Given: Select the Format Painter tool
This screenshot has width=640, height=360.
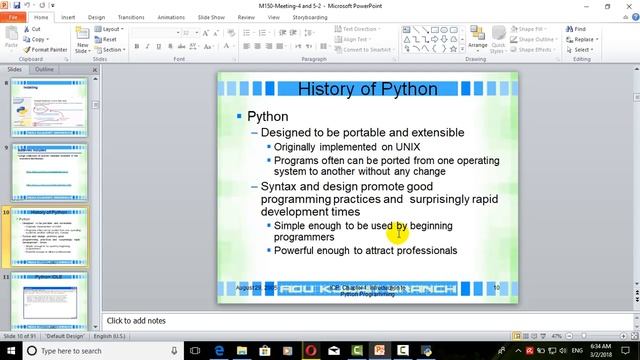Looking at the screenshot, I should click(x=45, y=49).
